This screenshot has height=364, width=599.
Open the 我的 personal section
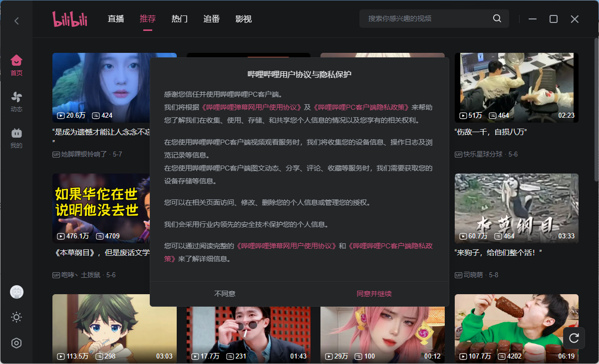[x=16, y=136]
